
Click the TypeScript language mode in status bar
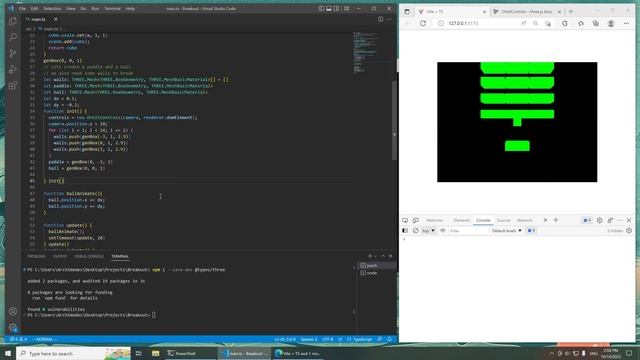coord(362,339)
